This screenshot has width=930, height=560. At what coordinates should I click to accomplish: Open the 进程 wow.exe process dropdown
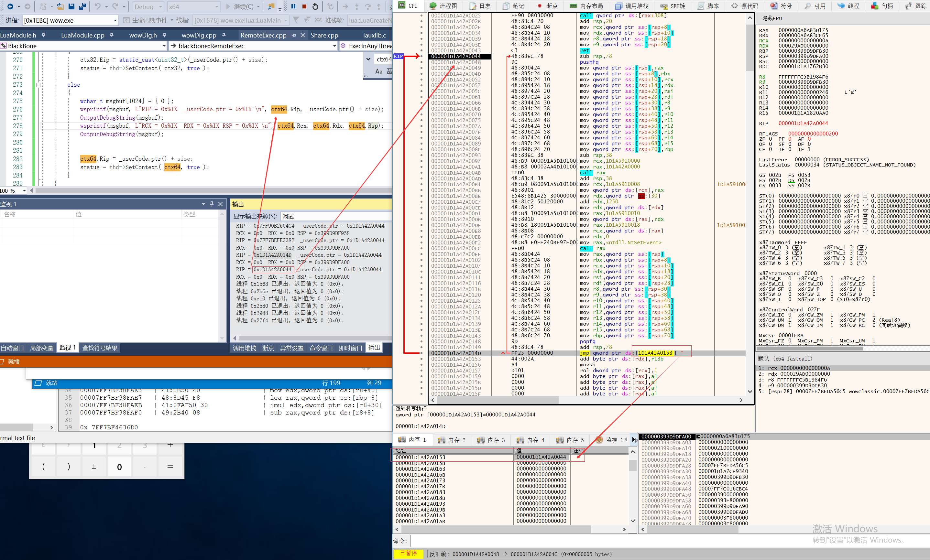coord(115,20)
